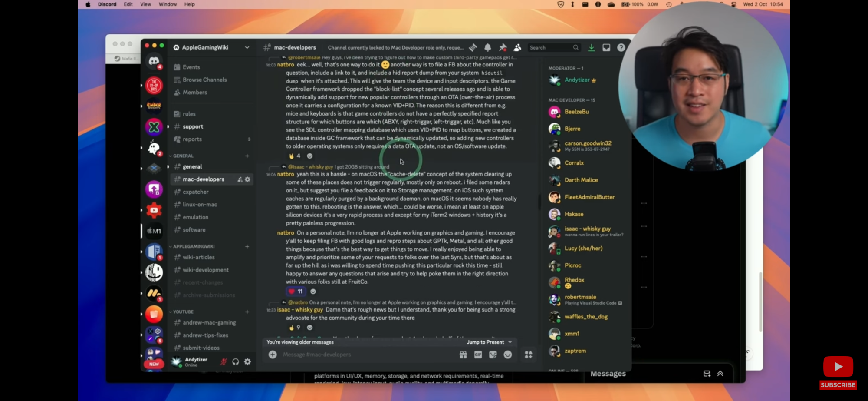Open Discord direct messages home icon
The height and width of the screenshot is (401, 868).
(x=154, y=61)
